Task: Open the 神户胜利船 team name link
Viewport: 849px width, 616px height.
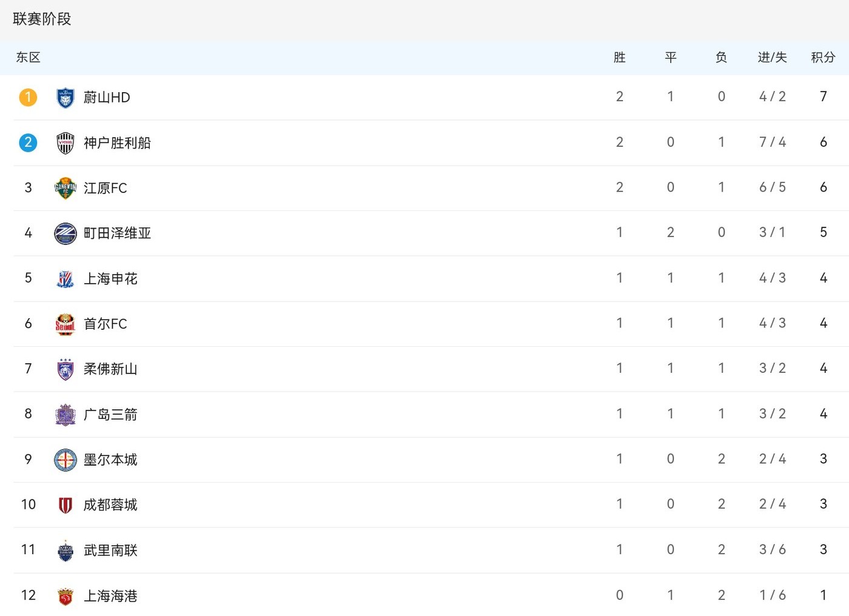Action: pos(117,143)
